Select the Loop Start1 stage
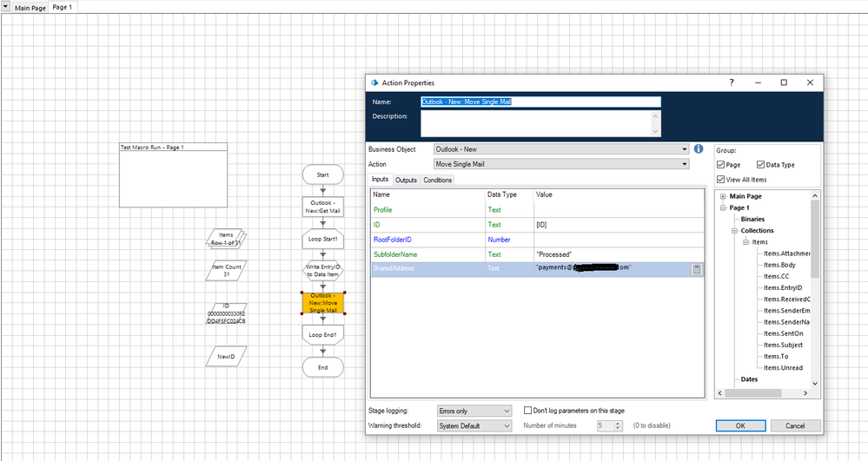The width and height of the screenshot is (868, 461). point(322,238)
